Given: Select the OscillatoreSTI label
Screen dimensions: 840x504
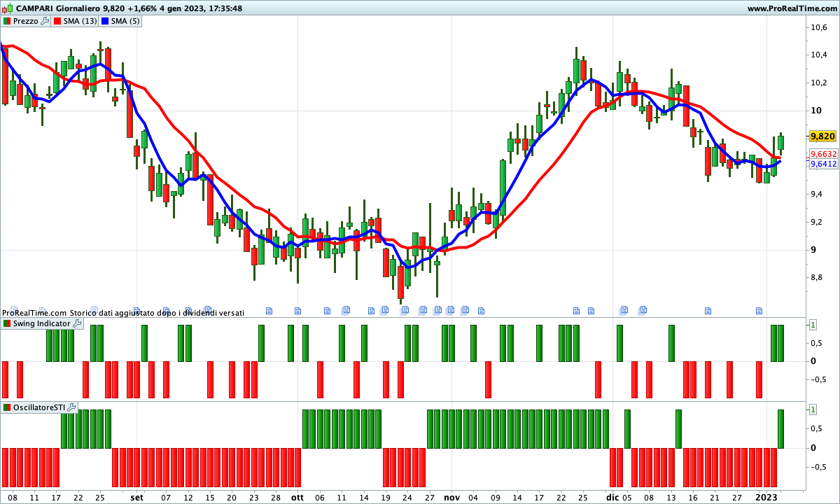Looking at the screenshot, I should coord(39,407).
